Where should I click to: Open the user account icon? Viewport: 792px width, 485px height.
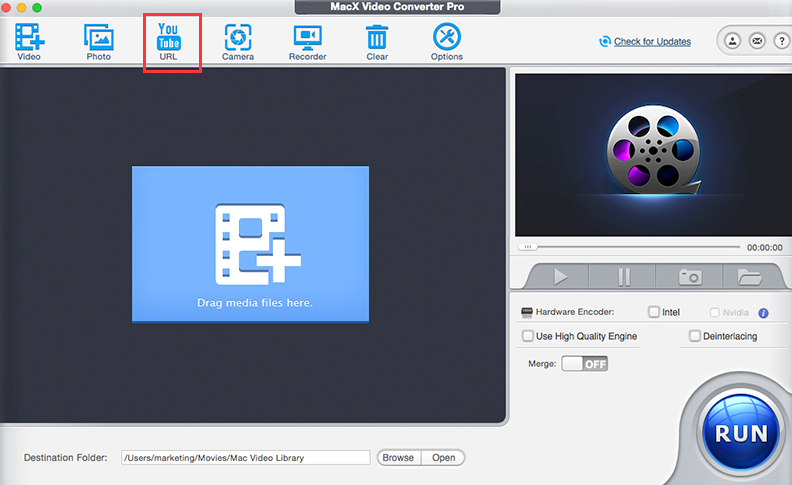(x=732, y=41)
